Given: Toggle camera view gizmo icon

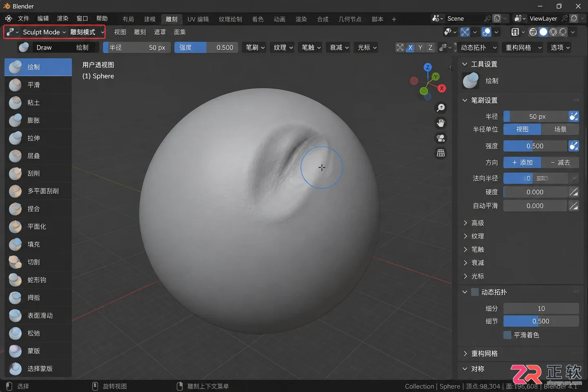Looking at the screenshot, I should coord(441,138).
